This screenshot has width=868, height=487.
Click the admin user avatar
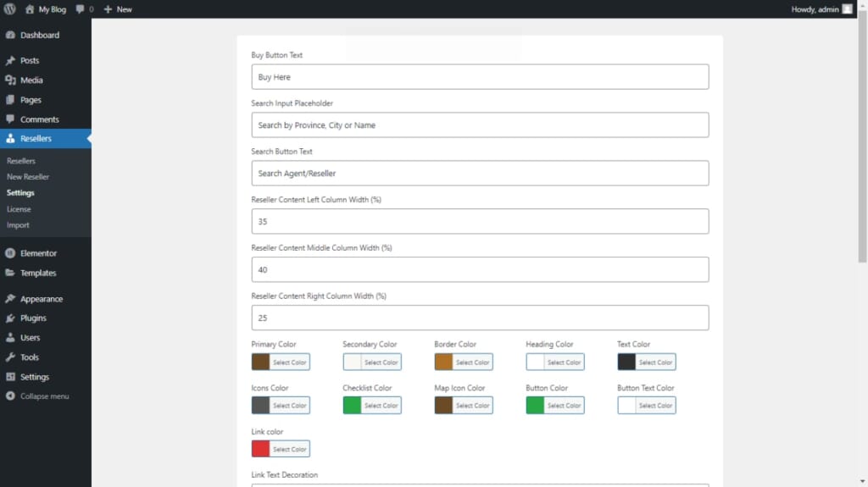coord(847,9)
